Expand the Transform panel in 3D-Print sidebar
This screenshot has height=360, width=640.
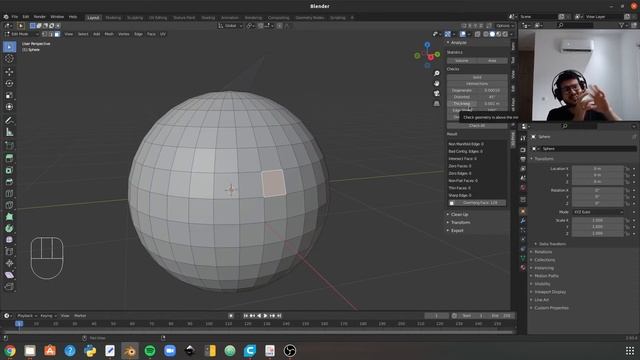coord(460,222)
